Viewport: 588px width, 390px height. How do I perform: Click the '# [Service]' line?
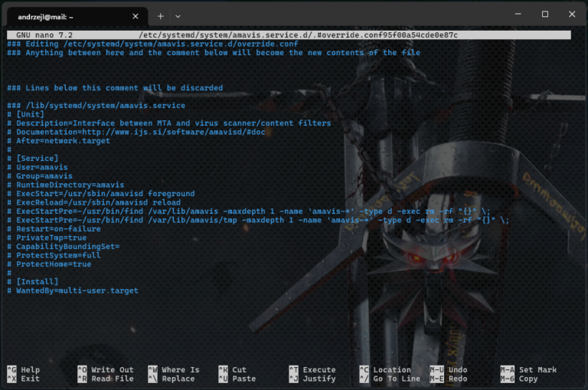(33, 159)
